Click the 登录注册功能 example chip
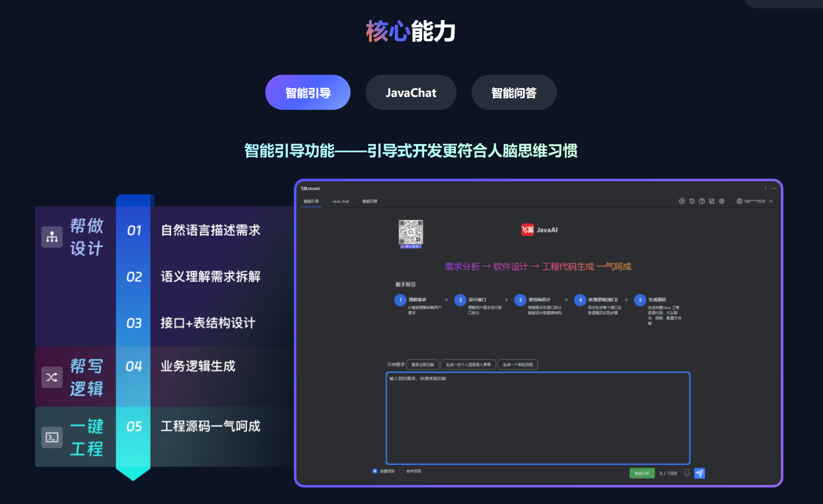The height and width of the screenshot is (504, 823). pos(422,365)
